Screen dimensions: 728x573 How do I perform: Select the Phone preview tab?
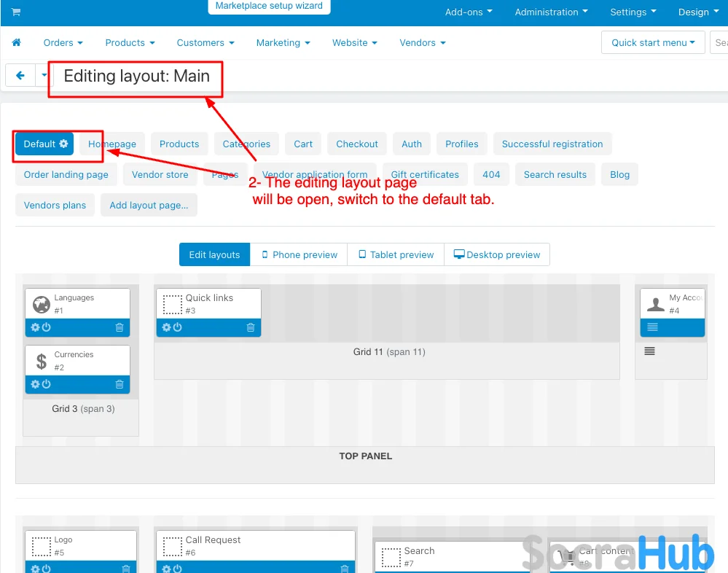[299, 254]
